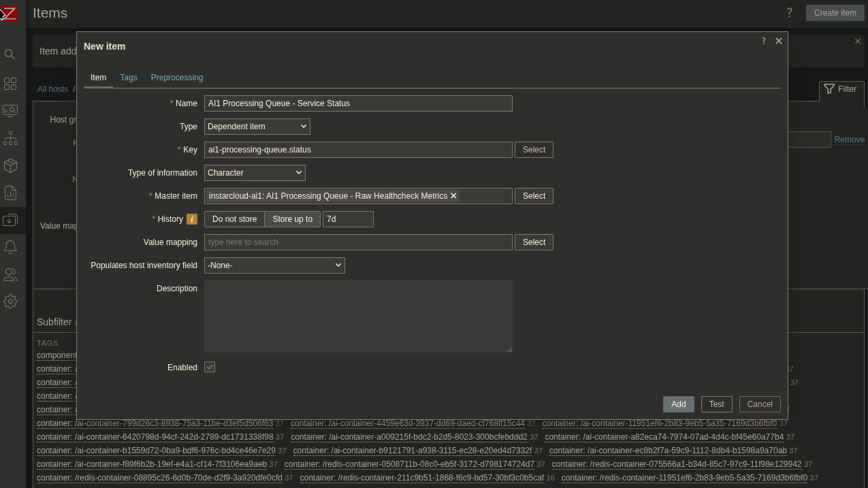The height and width of the screenshot is (488, 868).
Task: Open the Monitoring sidebar icon
Action: pos(10,111)
